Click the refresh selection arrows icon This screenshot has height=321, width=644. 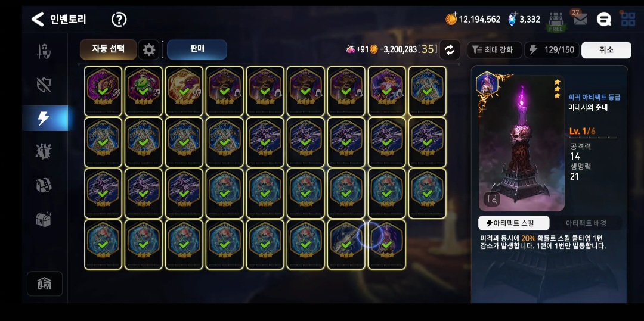pos(450,50)
